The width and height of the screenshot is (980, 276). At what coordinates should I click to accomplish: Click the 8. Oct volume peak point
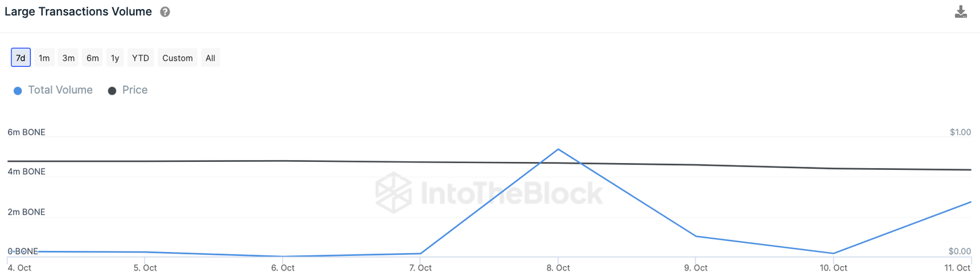pyautogui.click(x=558, y=149)
